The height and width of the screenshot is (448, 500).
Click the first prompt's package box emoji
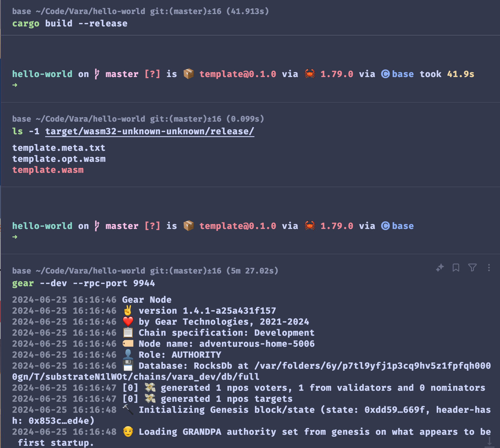pyautogui.click(x=189, y=74)
